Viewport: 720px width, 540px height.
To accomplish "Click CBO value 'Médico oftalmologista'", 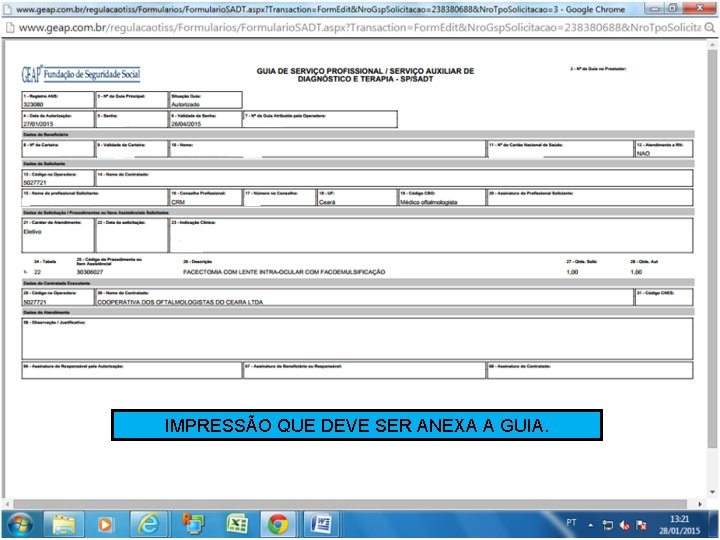I will 428,202.
